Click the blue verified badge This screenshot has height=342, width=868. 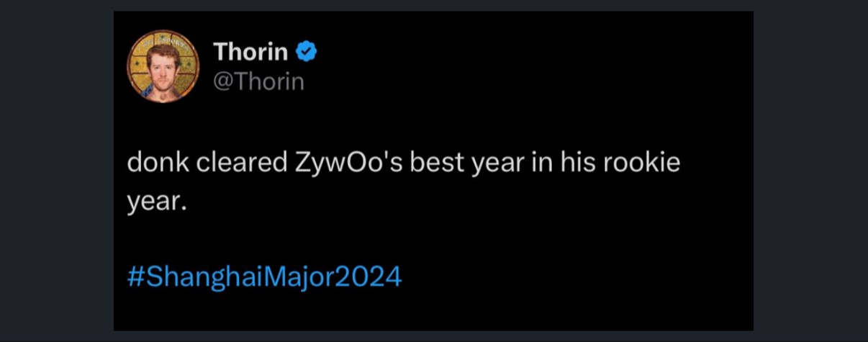tap(307, 52)
